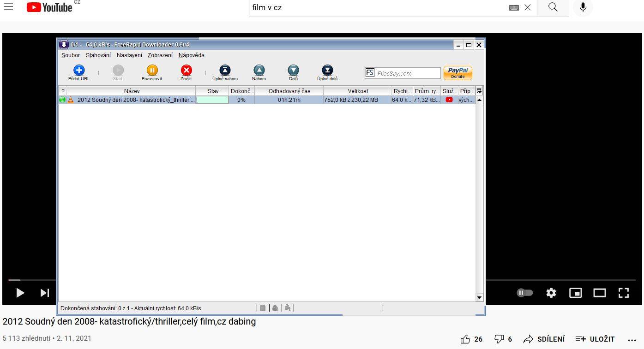Image resolution: width=644 pixels, height=349 pixels.
Task: Click the YouTube service icon in the row
Action: click(x=449, y=100)
